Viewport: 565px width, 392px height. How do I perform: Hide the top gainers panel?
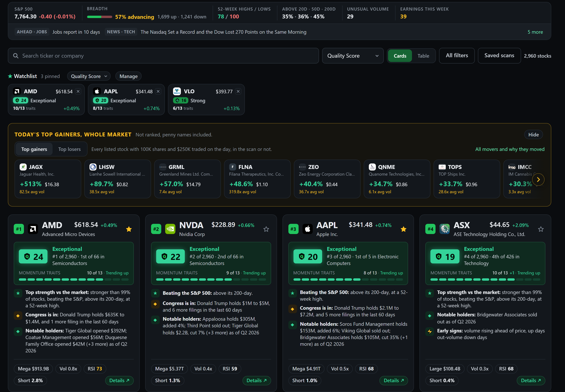(x=533, y=135)
